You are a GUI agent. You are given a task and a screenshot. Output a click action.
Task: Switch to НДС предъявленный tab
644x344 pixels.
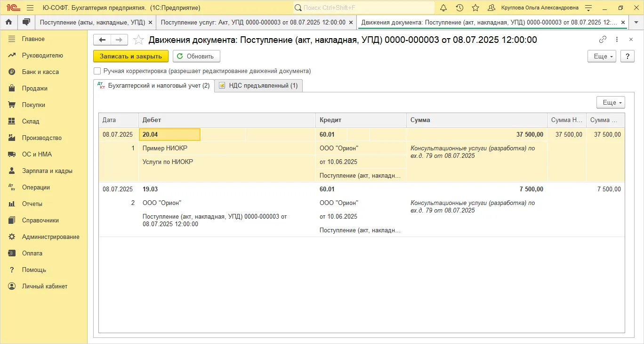coord(258,85)
